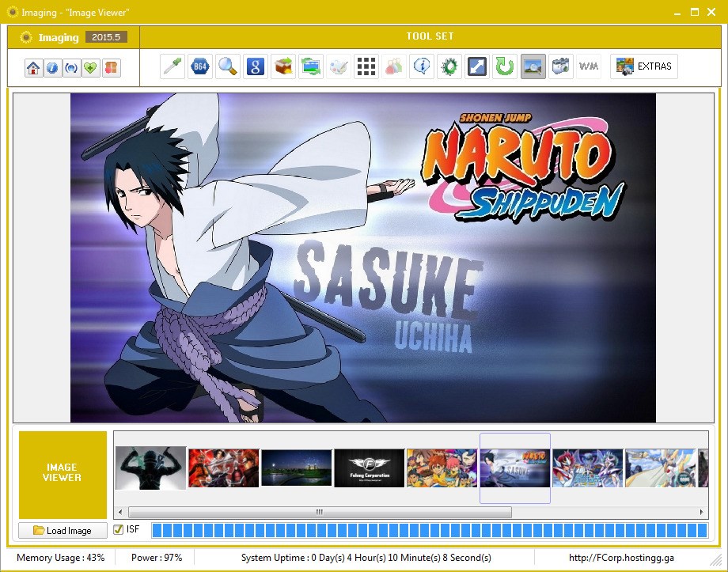This screenshot has height=572, width=728.
Task: Open the magnifying glass search tool
Action: click(228, 66)
